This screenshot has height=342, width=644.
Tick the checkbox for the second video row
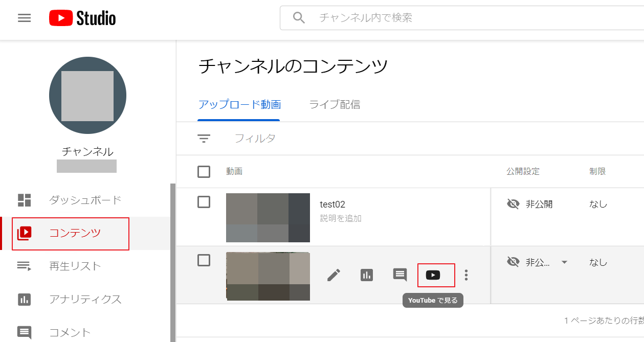click(204, 261)
